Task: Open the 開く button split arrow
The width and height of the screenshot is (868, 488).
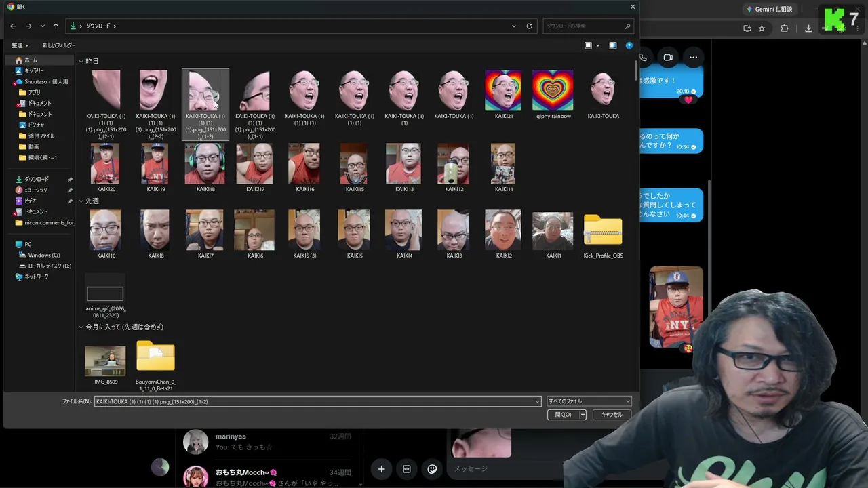Action: [583, 415]
